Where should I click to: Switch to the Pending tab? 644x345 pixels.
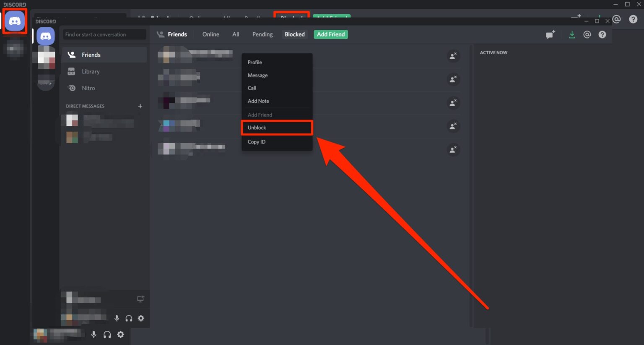pyautogui.click(x=262, y=34)
